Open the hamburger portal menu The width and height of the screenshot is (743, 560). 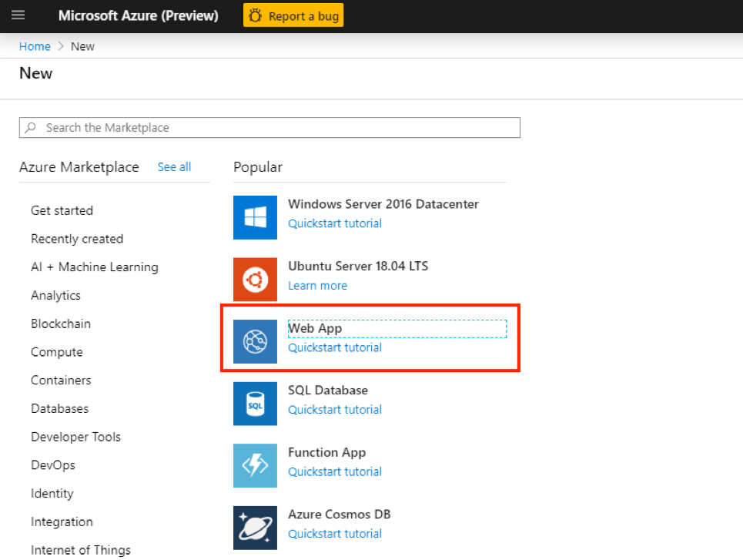18,15
